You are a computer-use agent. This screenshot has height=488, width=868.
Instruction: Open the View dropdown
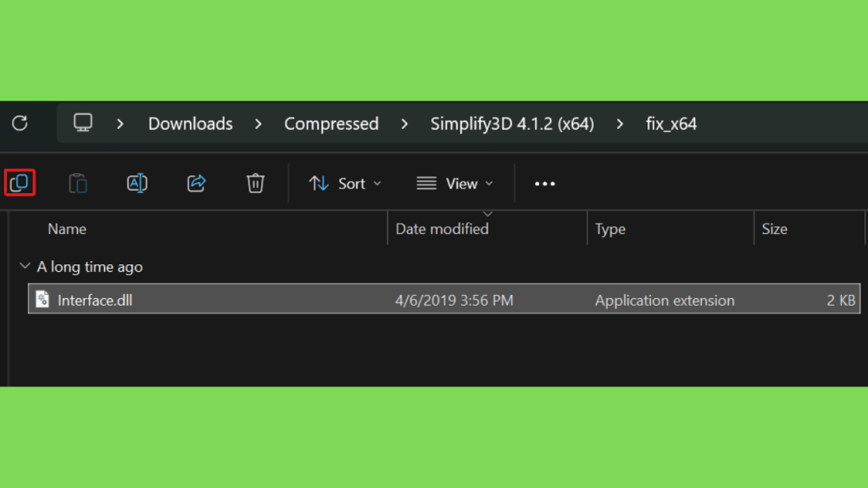(x=454, y=184)
